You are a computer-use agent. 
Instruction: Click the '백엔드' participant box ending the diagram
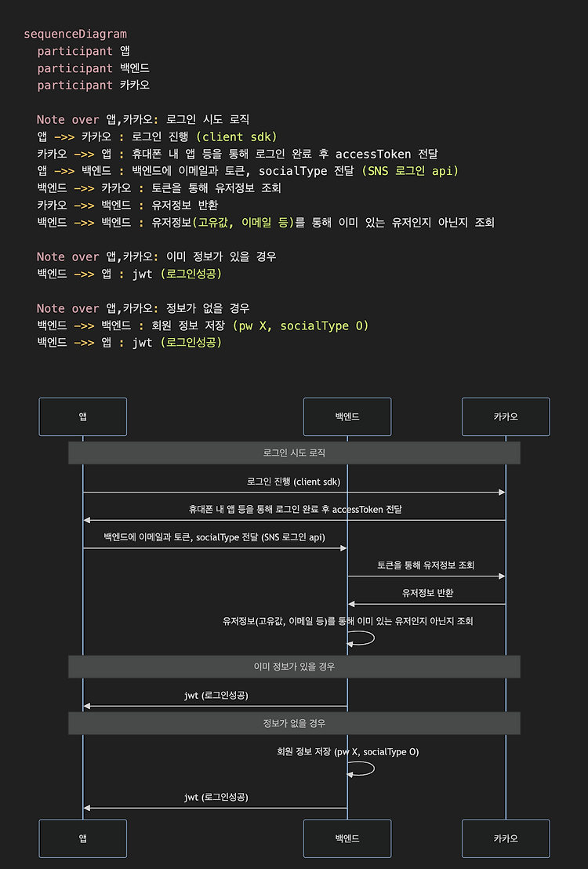click(x=347, y=838)
